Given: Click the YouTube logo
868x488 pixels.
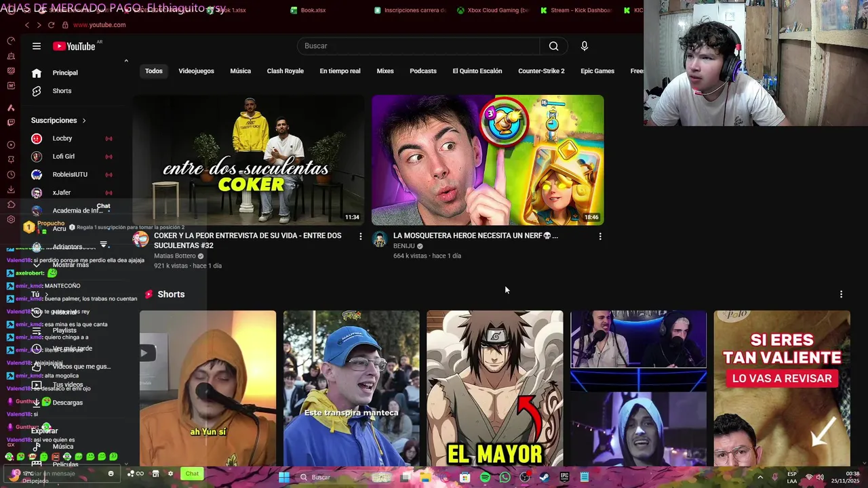Looking at the screenshot, I should 74,46.
